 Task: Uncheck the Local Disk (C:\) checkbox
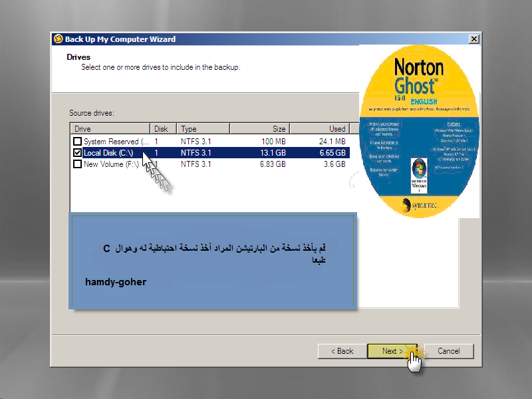pos(77,153)
